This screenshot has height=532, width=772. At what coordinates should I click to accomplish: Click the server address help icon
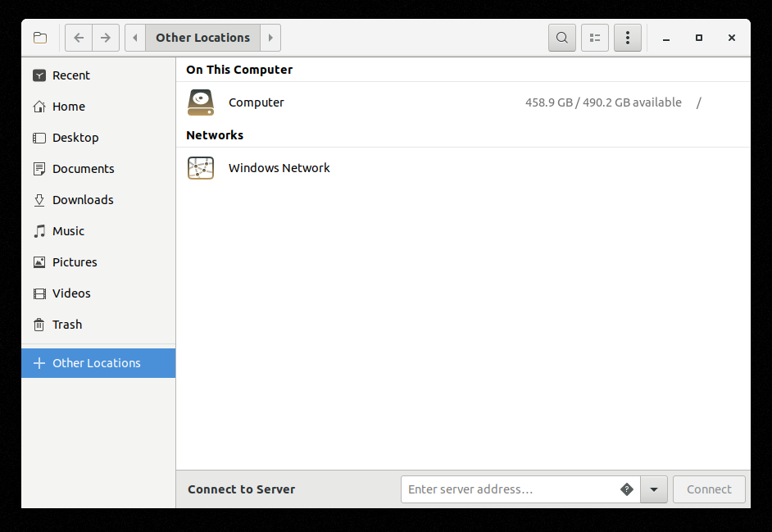[x=627, y=489]
